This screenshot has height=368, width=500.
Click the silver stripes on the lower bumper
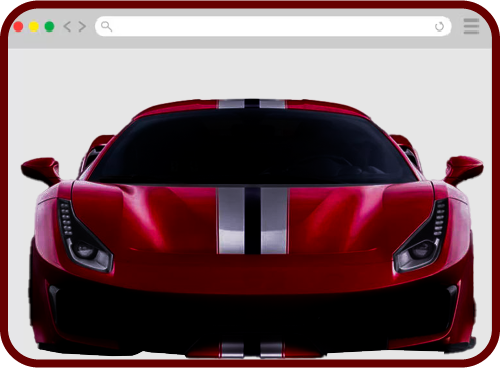tap(252, 350)
